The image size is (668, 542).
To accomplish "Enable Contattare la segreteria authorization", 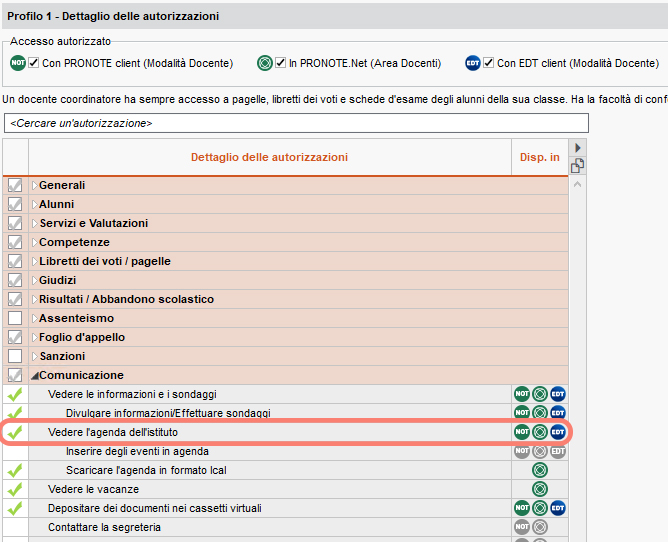I will (x=15, y=527).
